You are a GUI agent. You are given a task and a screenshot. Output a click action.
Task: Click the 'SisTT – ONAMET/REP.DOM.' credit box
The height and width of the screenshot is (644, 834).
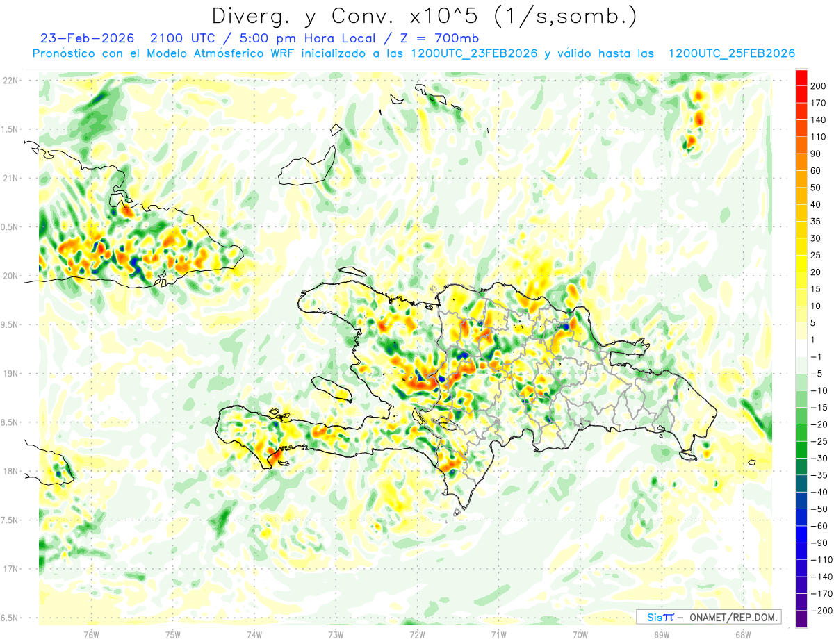[709, 616]
